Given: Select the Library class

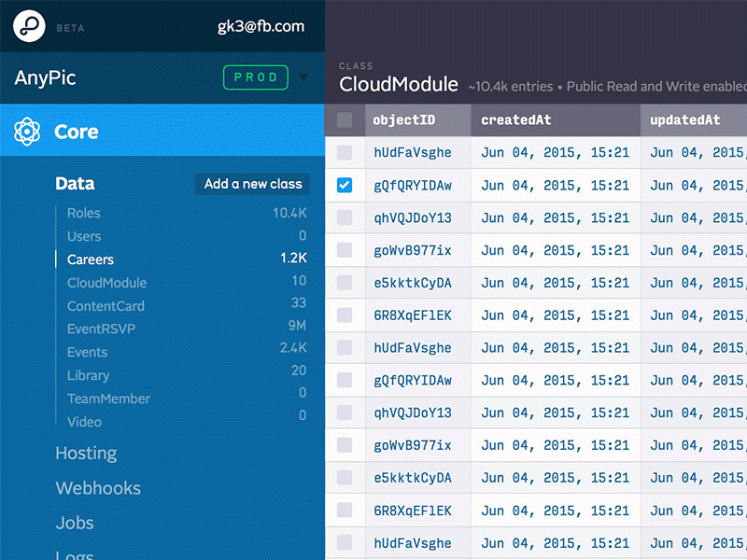Looking at the screenshot, I should [88, 376].
